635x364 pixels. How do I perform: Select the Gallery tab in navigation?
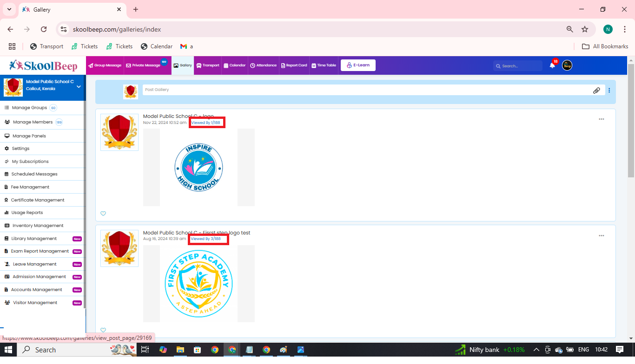tap(183, 65)
